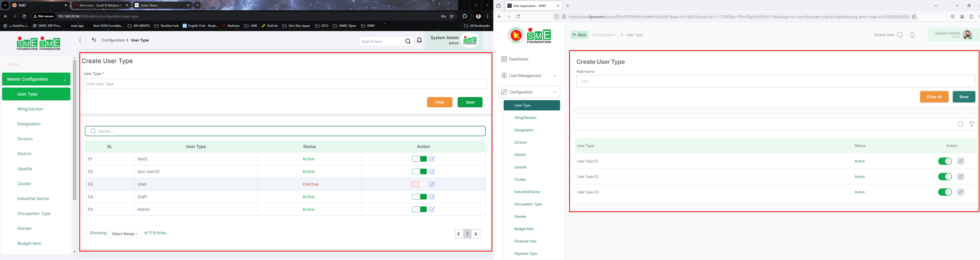
Task: Toggle User Type 03 switch in Figma
Action: coord(945,192)
